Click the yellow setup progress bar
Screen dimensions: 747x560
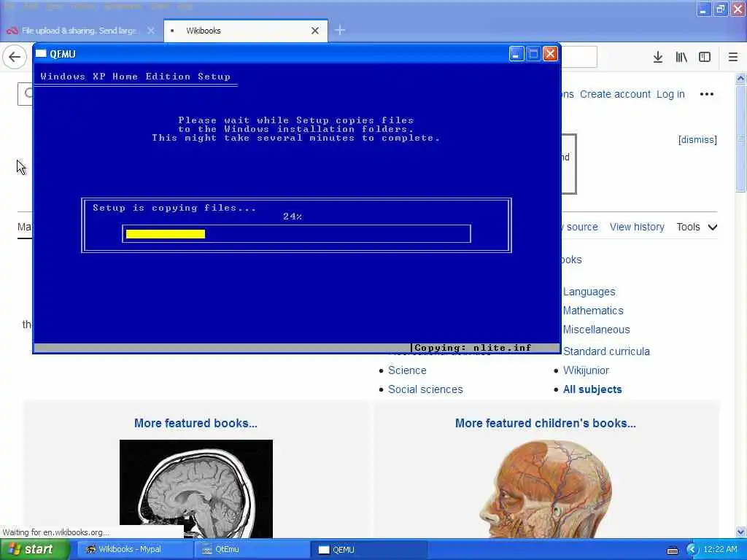[166, 234]
